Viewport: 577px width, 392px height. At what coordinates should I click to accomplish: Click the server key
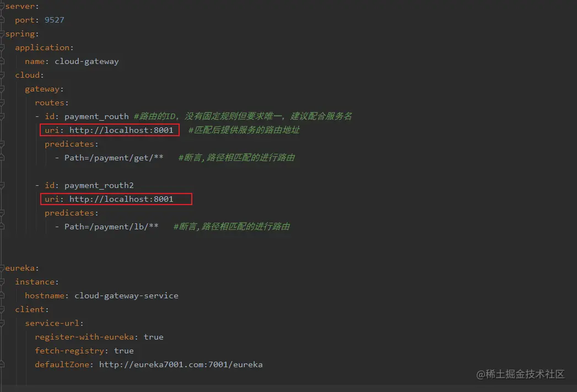click(x=20, y=6)
